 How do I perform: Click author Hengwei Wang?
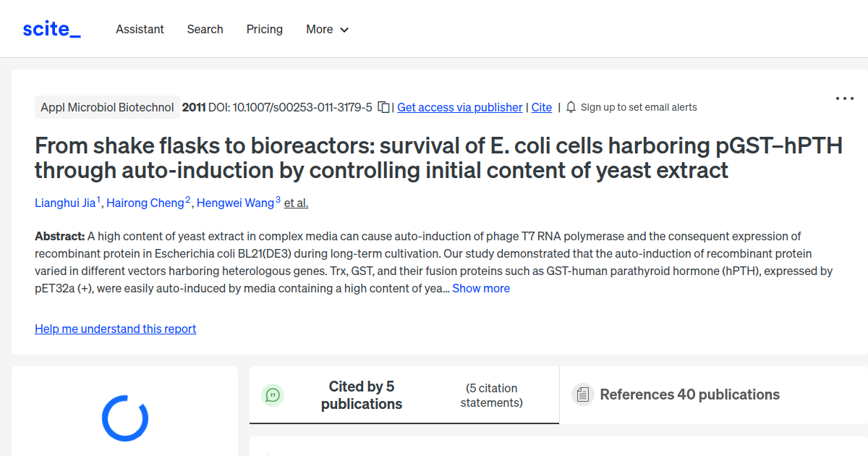[237, 203]
